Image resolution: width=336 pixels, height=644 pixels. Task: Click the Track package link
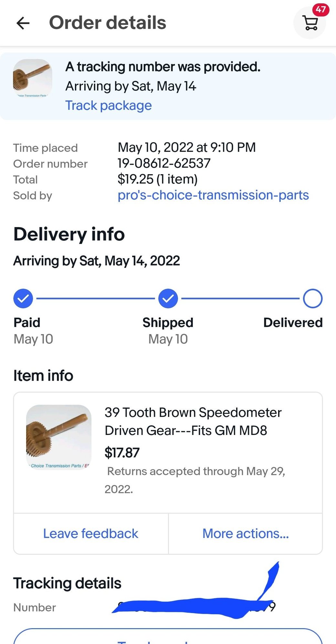(109, 106)
